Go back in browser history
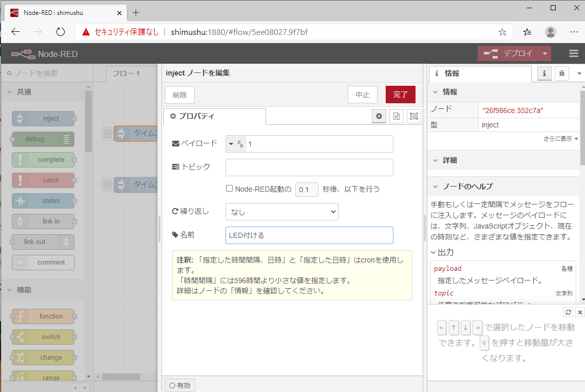Screen dimensions: 585x392 (x=15, y=32)
